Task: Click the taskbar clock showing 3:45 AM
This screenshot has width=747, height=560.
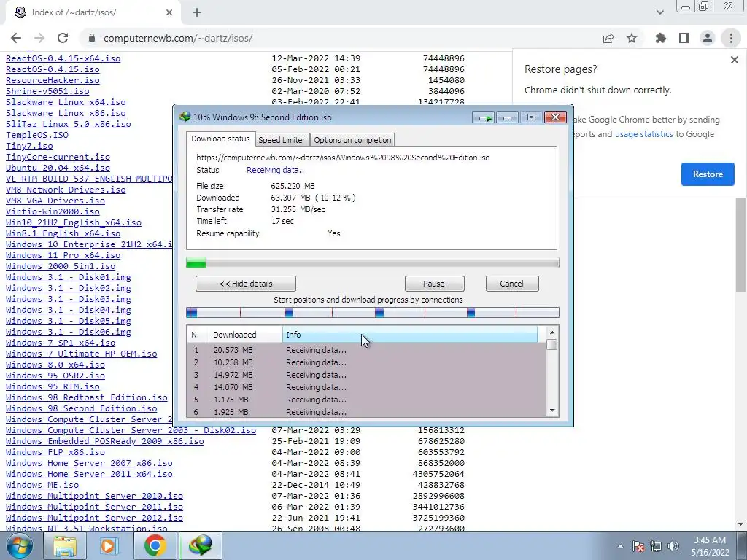Action: (x=710, y=546)
